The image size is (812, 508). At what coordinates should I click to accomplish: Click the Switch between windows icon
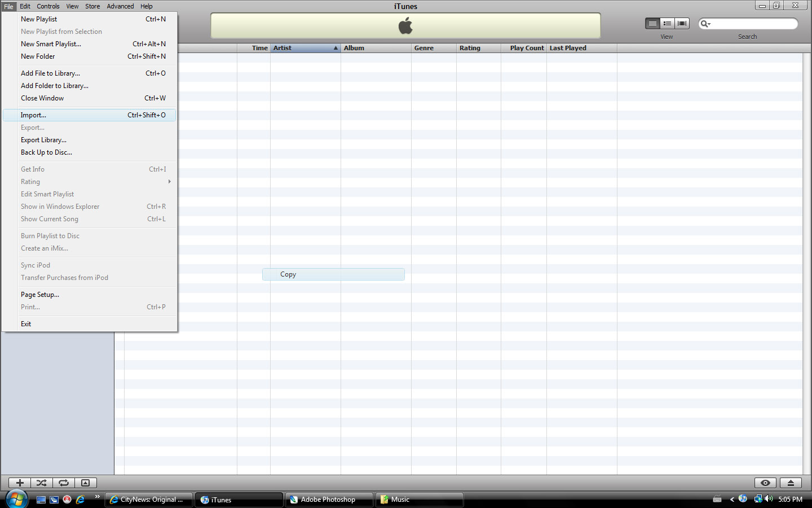(x=54, y=500)
